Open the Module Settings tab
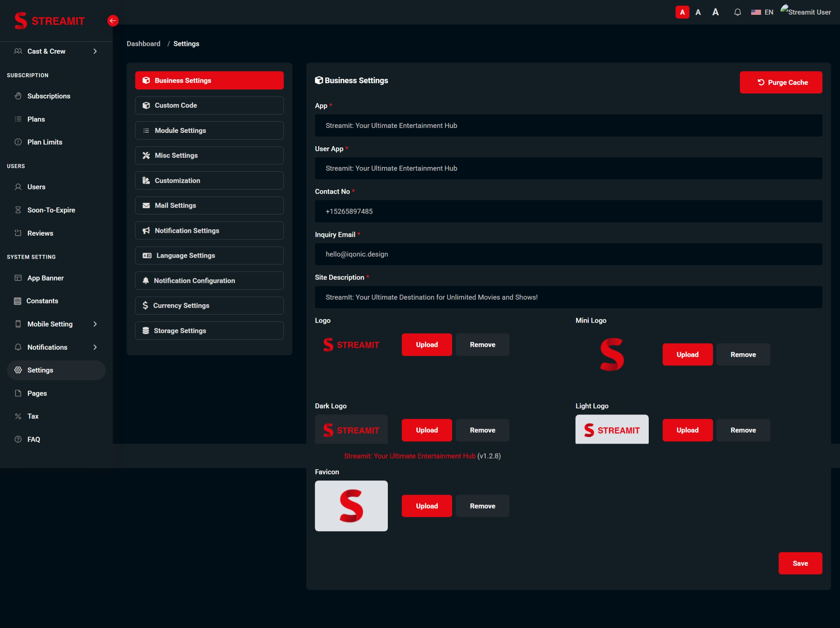Image resolution: width=840 pixels, height=628 pixels. 209,130
